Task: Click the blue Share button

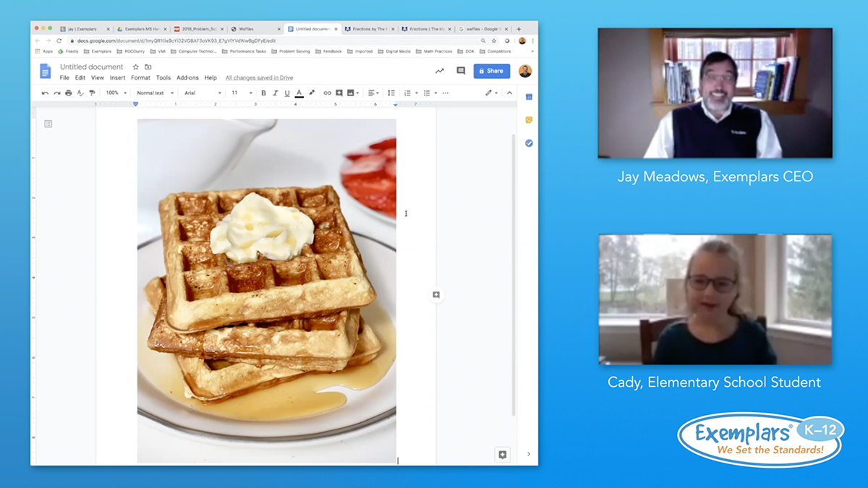Action: pos(491,71)
